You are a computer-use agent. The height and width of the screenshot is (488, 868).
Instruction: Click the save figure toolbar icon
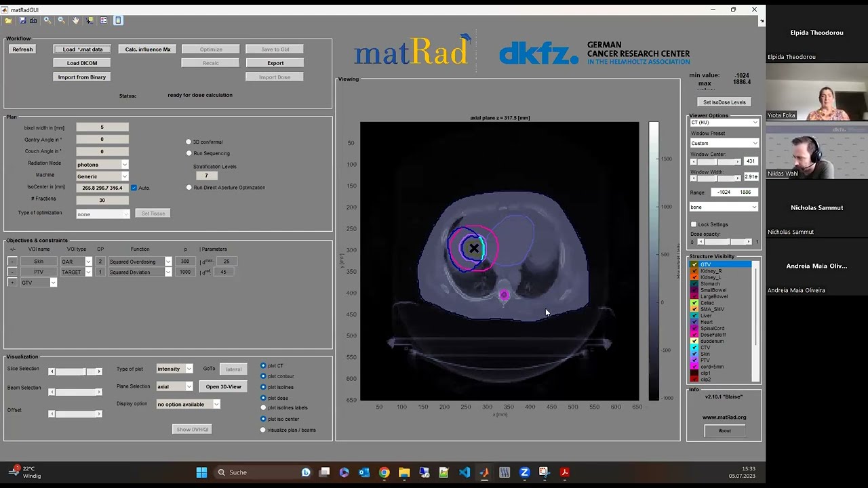22,20
